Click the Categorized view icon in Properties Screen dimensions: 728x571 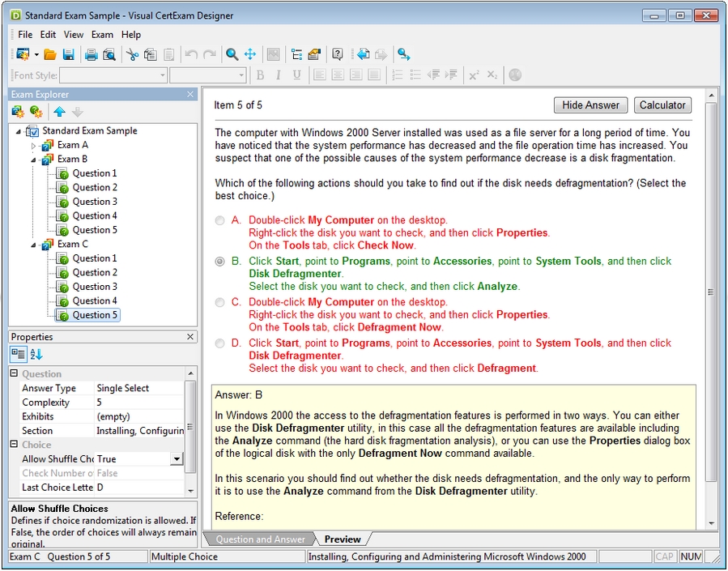[18, 354]
